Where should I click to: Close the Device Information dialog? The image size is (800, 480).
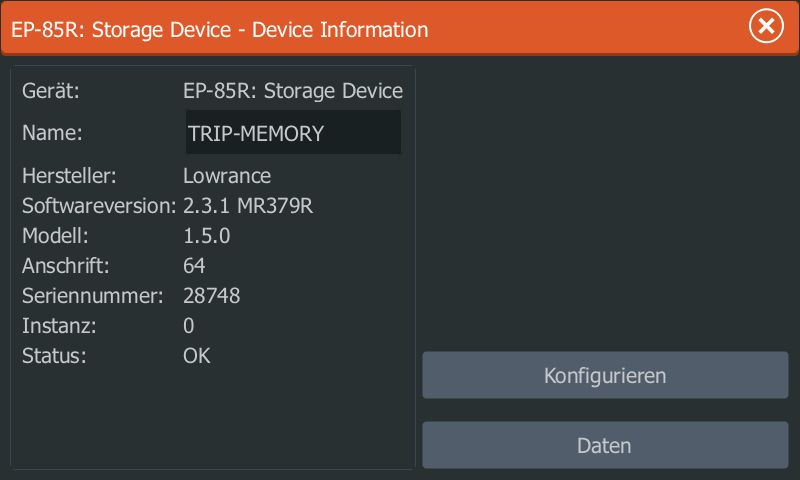pos(766,27)
